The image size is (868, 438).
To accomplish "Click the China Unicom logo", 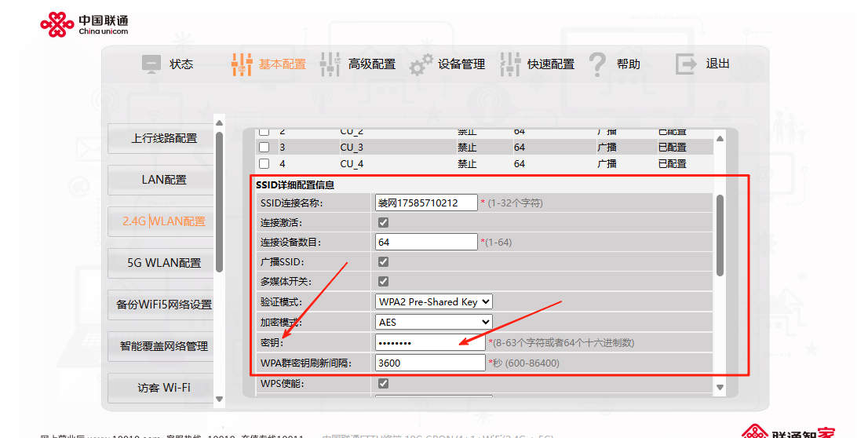I will (x=84, y=25).
